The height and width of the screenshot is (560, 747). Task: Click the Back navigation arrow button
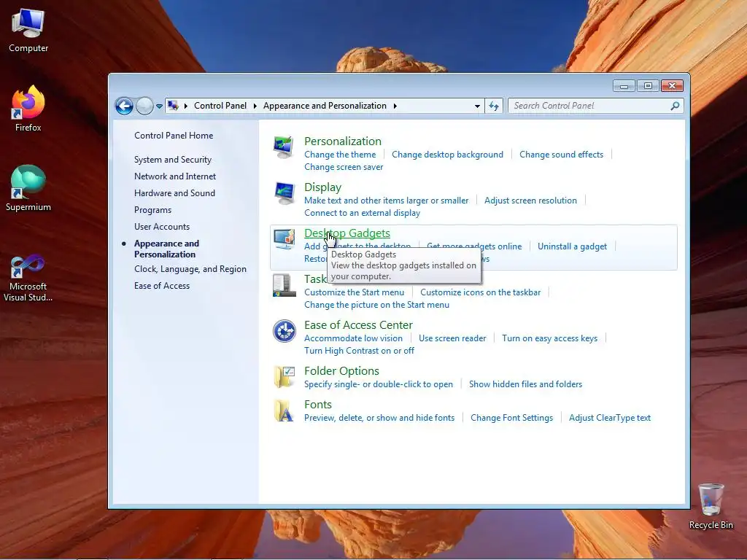[x=124, y=106]
